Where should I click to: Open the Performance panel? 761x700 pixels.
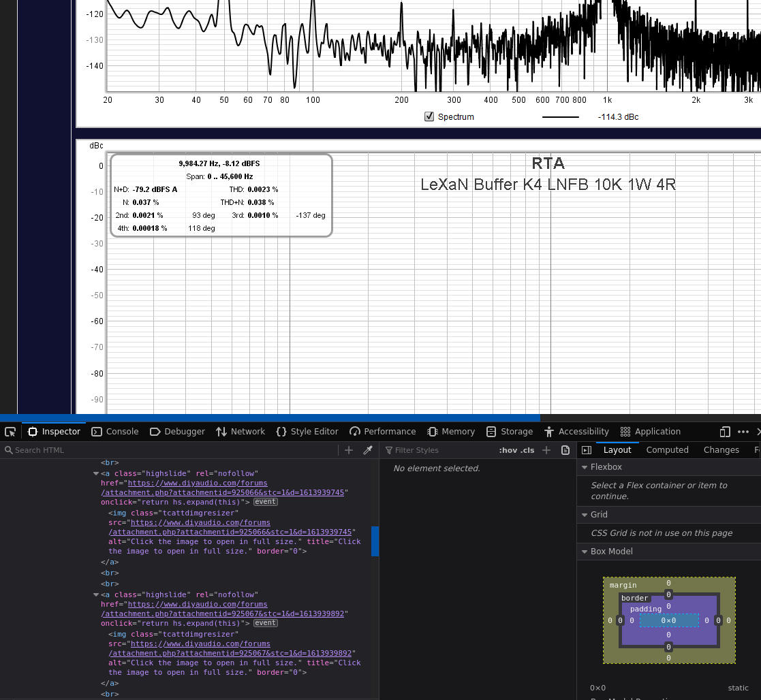click(382, 432)
